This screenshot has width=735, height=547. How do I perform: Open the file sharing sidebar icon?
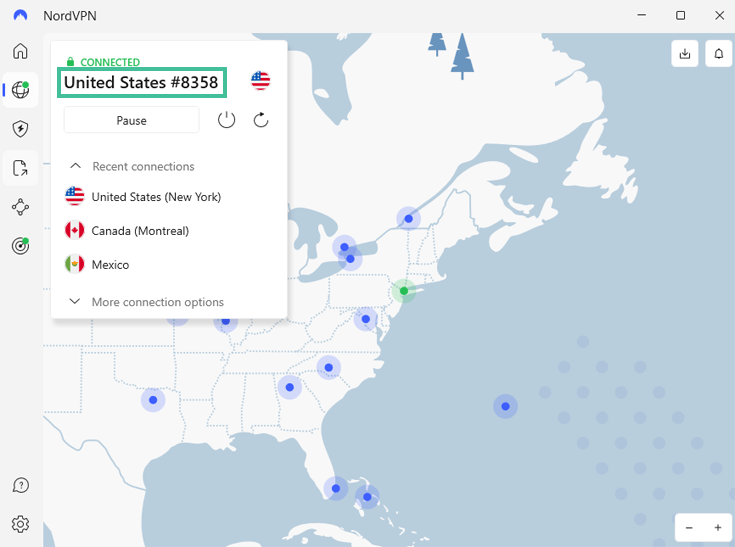click(x=20, y=168)
